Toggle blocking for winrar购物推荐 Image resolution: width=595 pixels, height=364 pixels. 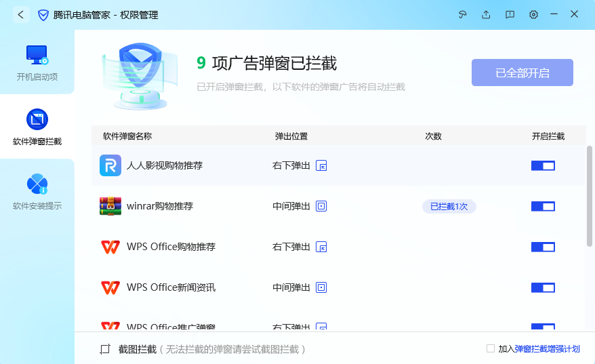[x=543, y=206]
